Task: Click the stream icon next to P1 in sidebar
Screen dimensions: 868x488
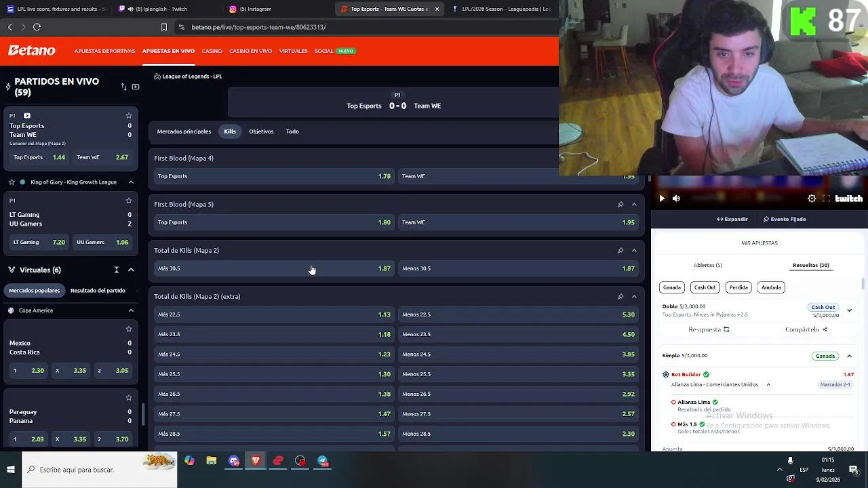Action: pyautogui.click(x=27, y=116)
